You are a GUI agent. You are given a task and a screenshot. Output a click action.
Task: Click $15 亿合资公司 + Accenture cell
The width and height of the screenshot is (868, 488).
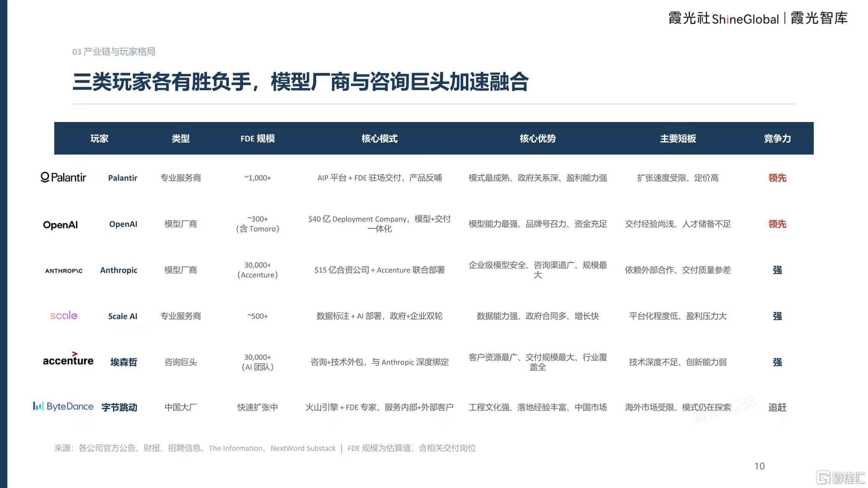coord(379,270)
